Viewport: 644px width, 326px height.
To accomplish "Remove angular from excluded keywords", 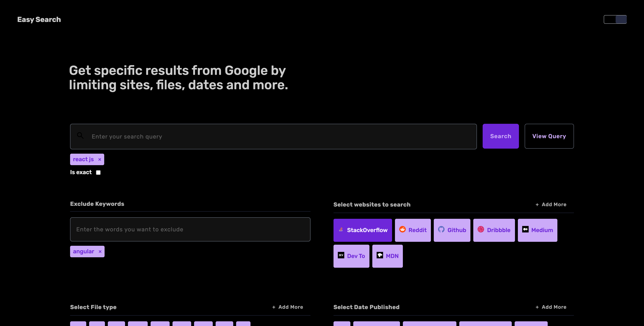I will [100, 251].
